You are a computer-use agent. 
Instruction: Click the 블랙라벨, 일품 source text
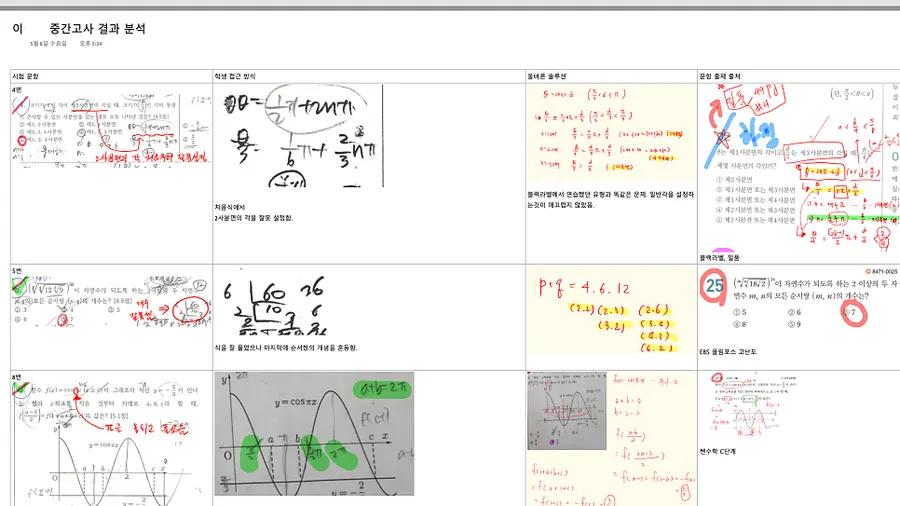point(719,258)
